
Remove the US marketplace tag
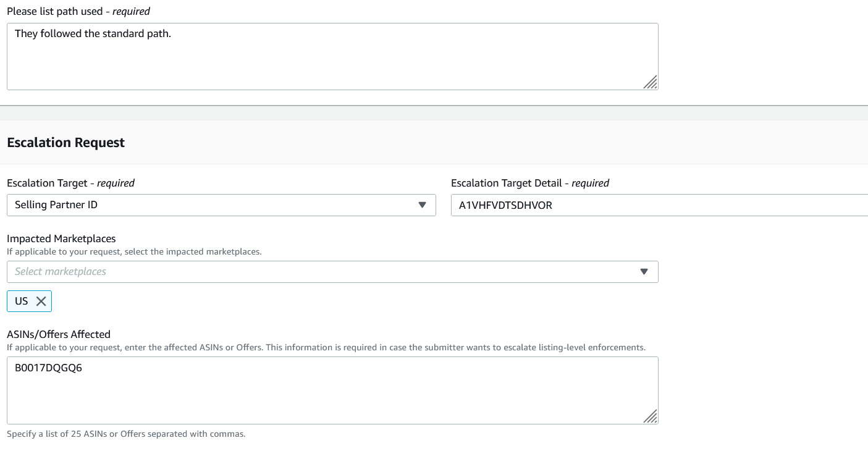41,301
